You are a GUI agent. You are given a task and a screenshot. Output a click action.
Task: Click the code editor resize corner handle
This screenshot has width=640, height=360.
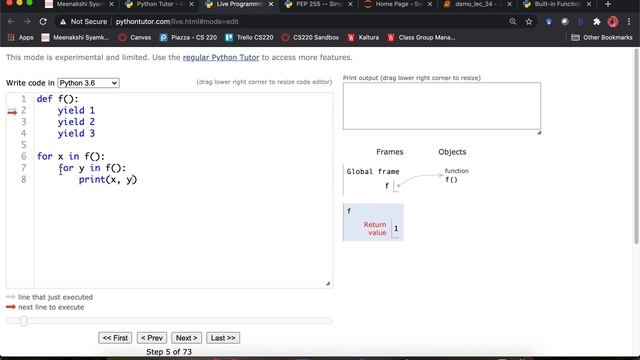328,283
